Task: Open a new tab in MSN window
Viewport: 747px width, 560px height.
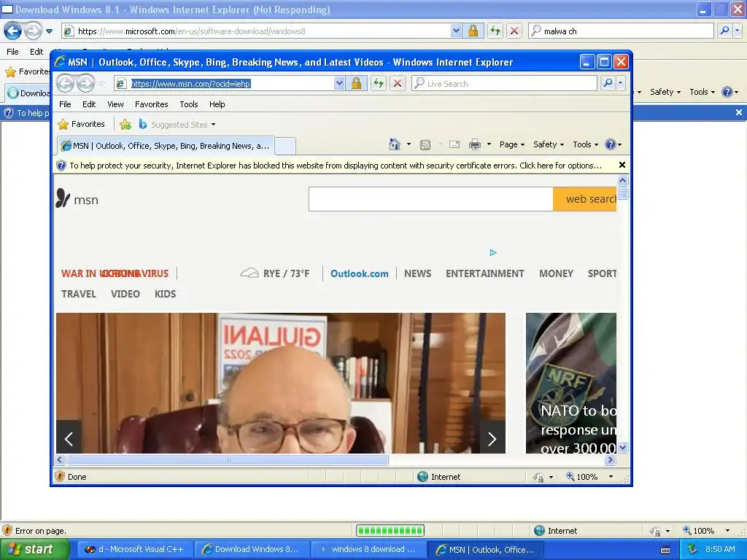Action: pyautogui.click(x=285, y=146)
